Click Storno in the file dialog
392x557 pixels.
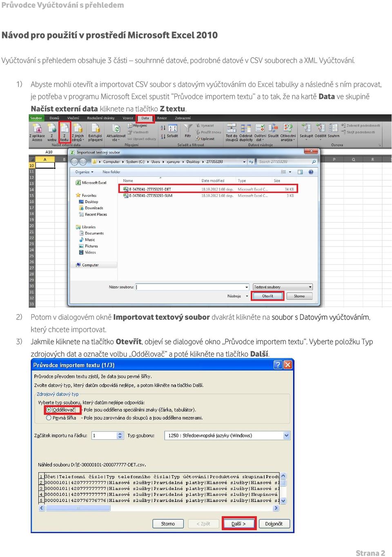(x=299, y=296)
